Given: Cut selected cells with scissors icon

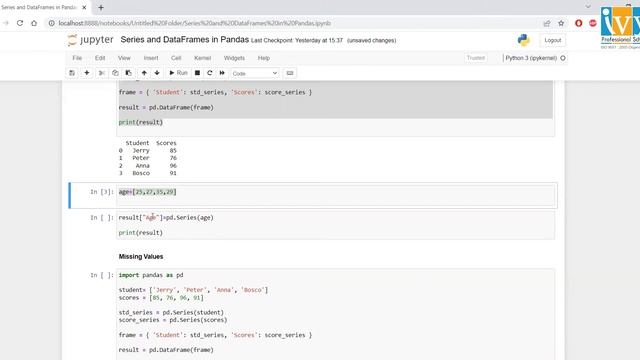Looking at the screenshot, I should click(x=102, y=73).
